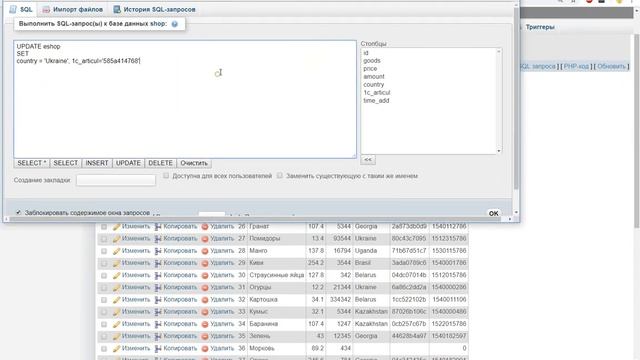This screenshot has width=640, height=360.
Task: Click red delete icon for Гранат row
Action: [205, 227]
